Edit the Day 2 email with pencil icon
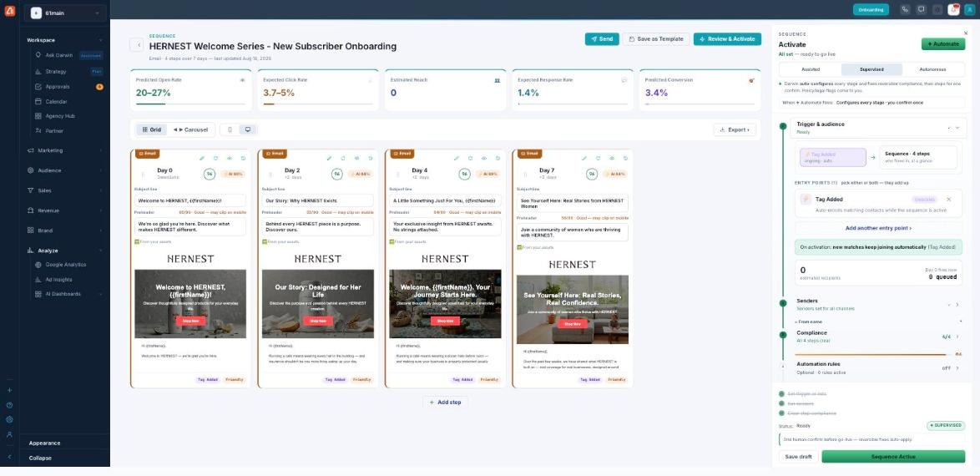 (330, 159)
